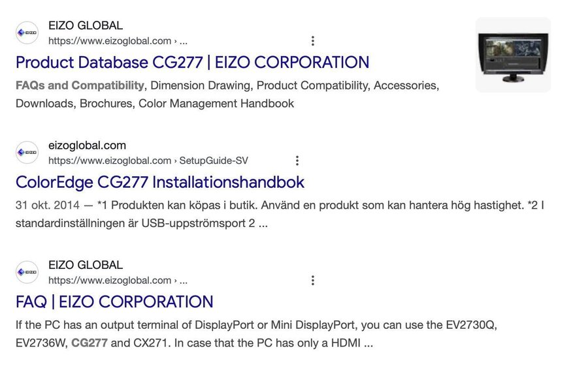Click bold "CG277" in the FAQ snippet
Image resolution: width=588 pixels, height=368 pixels.
click(90, 343)
